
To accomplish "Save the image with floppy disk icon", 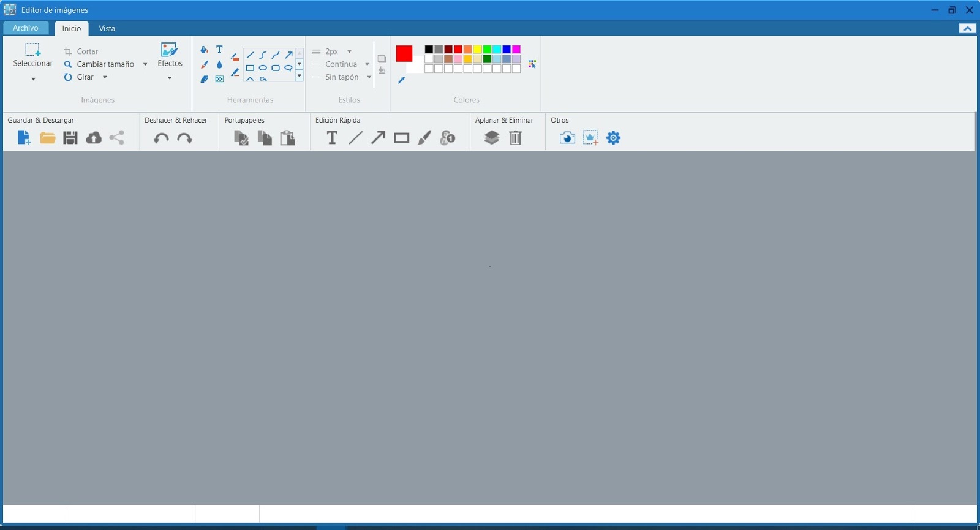I will [x=70, y=138].
